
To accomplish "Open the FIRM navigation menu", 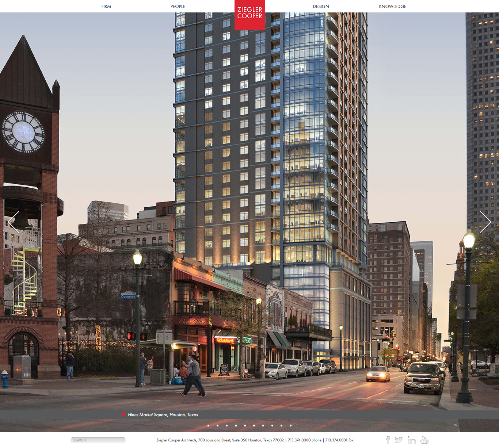I will (106, 6).
